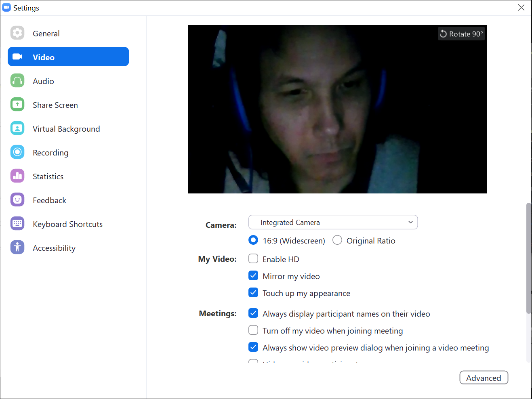Click the camera video preview image
The image size is (532, 399).
coord(337,109)
